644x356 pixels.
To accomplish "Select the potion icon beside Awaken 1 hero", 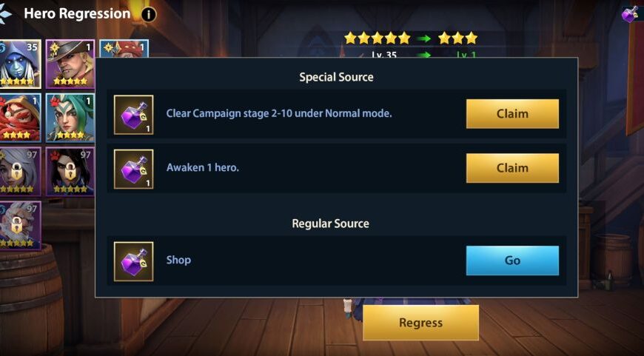I will click(133, 169).
